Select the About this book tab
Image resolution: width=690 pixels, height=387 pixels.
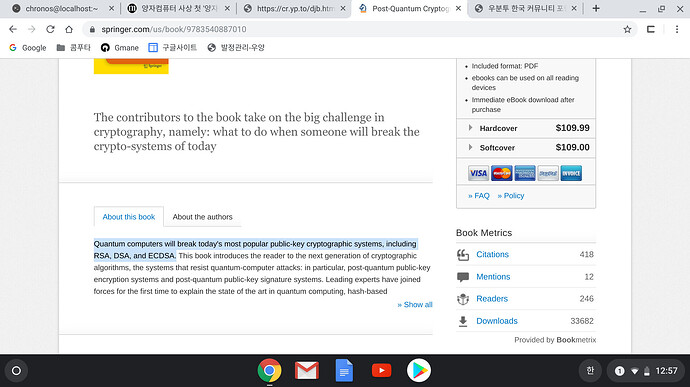[128, 217]
